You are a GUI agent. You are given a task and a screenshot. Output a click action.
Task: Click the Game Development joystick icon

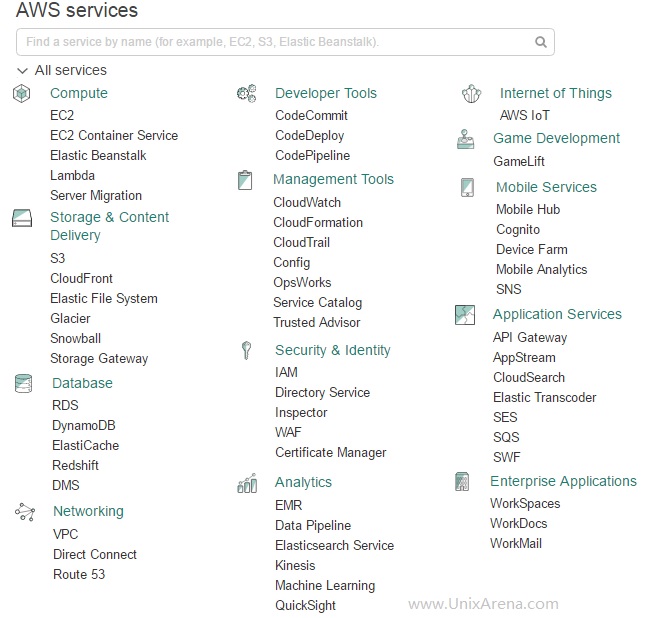[466, 139]
